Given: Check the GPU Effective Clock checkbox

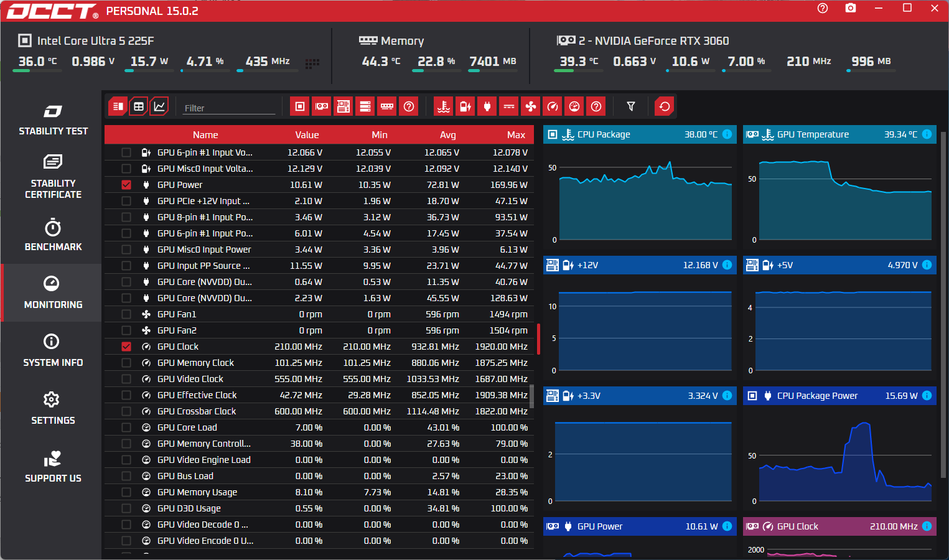Looking at the screenshot, I should point(126,395).
